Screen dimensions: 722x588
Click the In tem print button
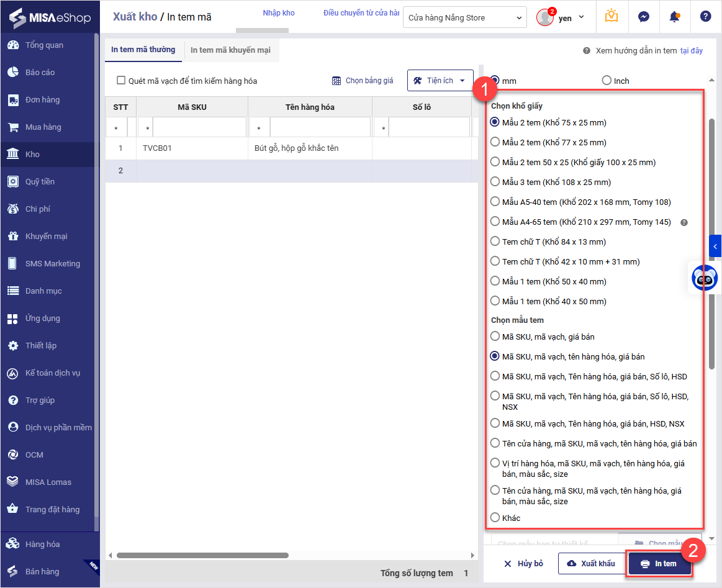[x=659, y=563]
